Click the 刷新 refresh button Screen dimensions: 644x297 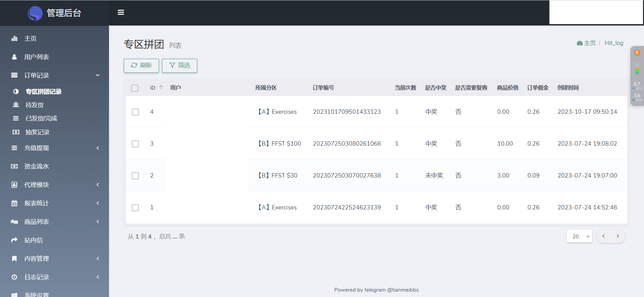click(141, 66)
